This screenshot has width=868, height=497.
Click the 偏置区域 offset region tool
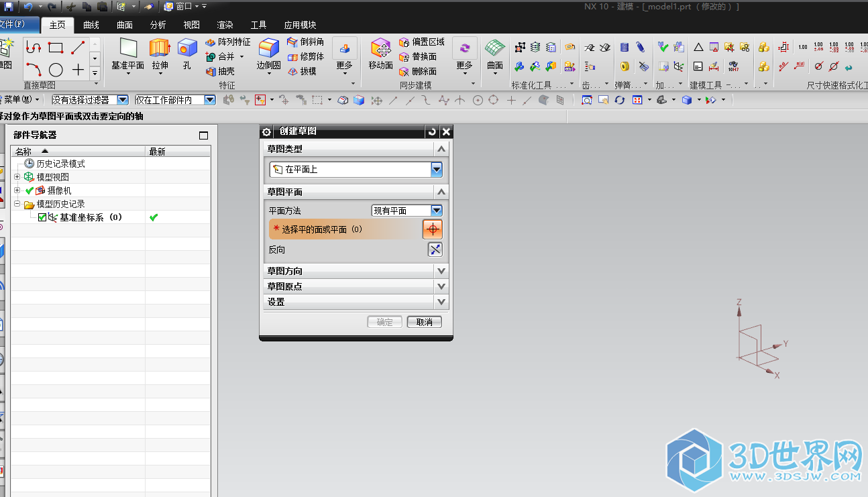422,42
